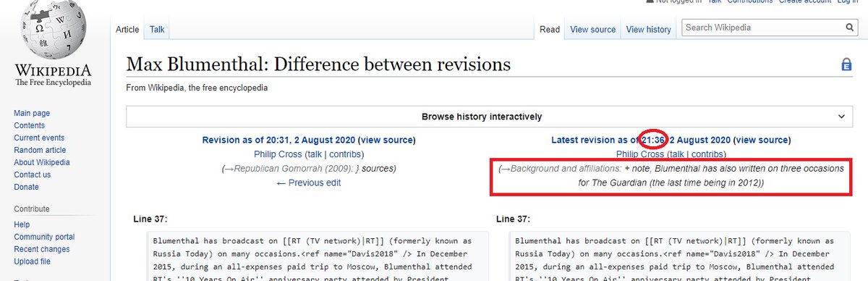This screenshot has width=868, height=281.
Task: Click Background and affiliations section link
Action: (x=561, y=168)
